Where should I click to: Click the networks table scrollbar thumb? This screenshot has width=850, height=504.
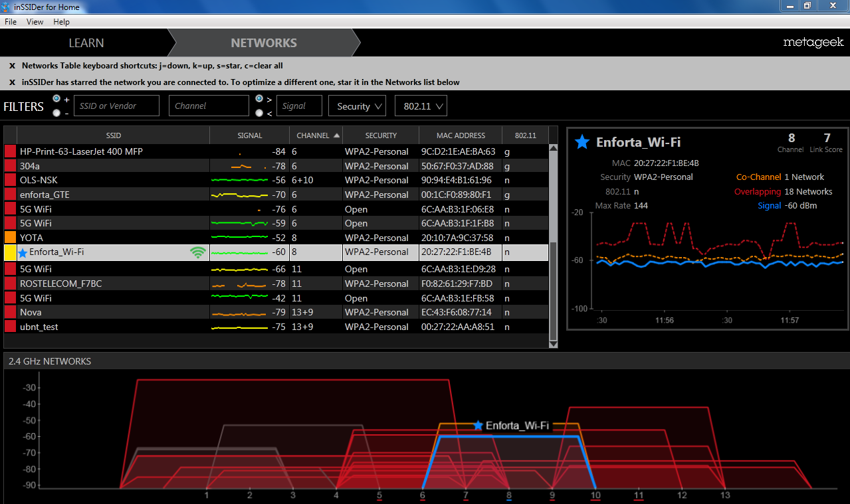[554, 290]
